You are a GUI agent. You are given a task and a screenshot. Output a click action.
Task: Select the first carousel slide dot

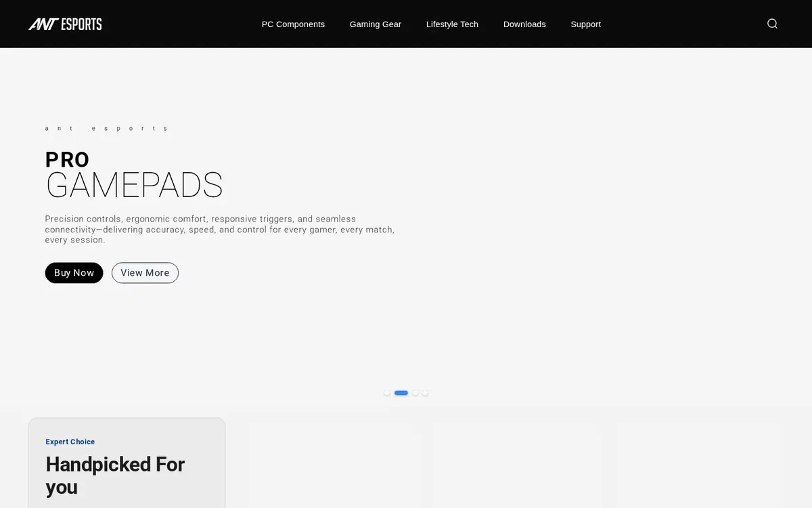click(387, 393)
